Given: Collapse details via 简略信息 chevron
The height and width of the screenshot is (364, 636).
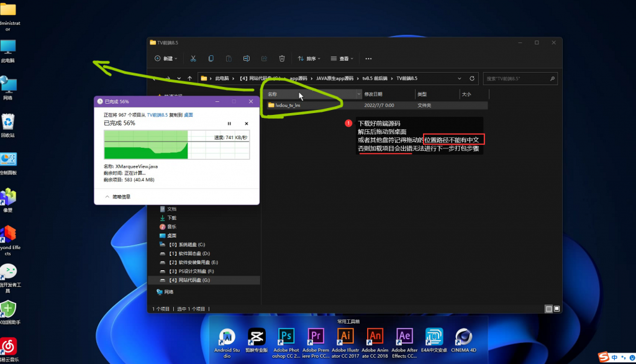Looking at the screenshot, I should [x=107, y=196].
